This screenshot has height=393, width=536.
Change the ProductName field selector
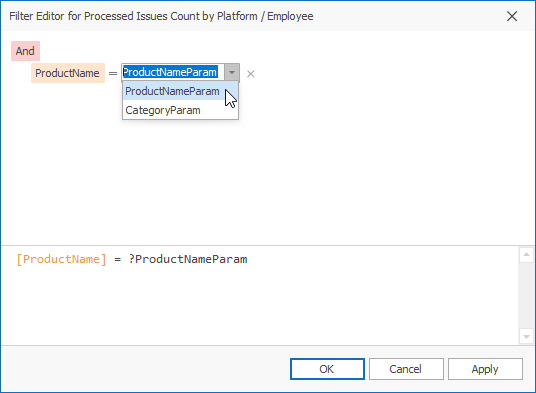point(68,73)
